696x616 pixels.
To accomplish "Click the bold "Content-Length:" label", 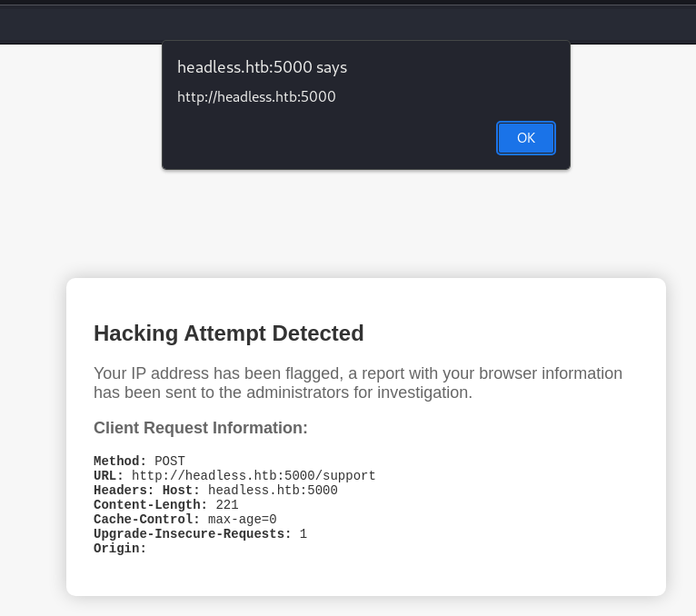I will point(150,505).
